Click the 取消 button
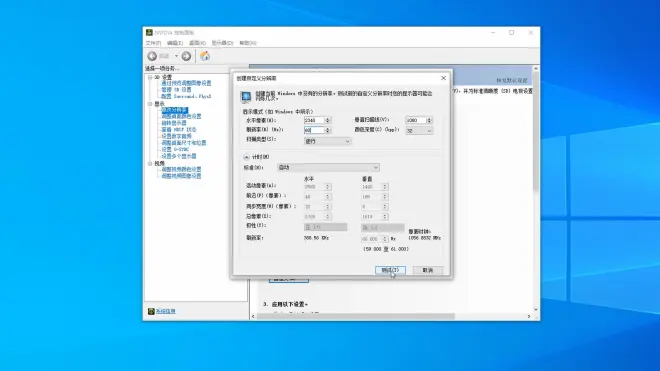660x371 pixels. coord(428,270)
